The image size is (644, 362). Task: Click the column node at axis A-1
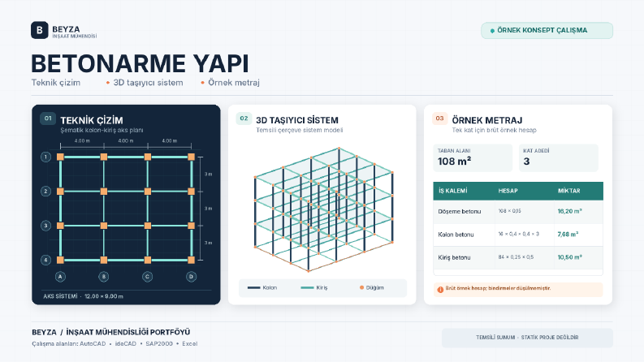60,157
